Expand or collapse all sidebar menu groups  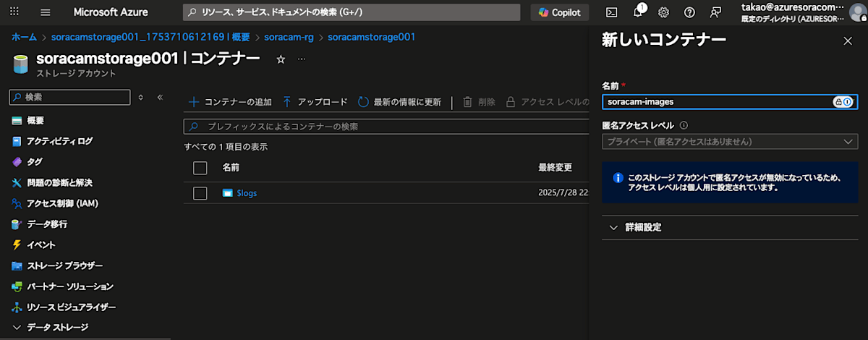point(141,97)
